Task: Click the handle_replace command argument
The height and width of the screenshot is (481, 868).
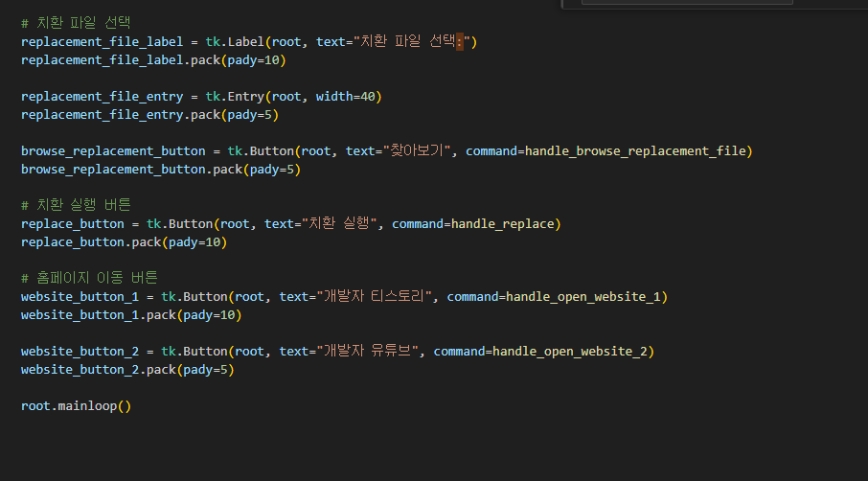Action: 502,223
